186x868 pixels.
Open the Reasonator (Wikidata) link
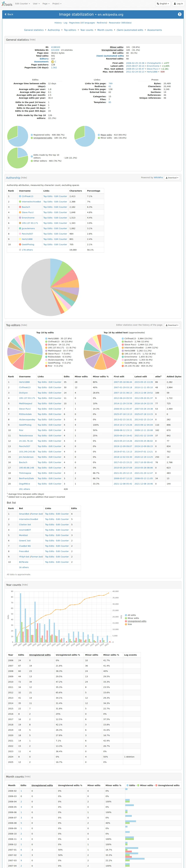tap(120, 23)
